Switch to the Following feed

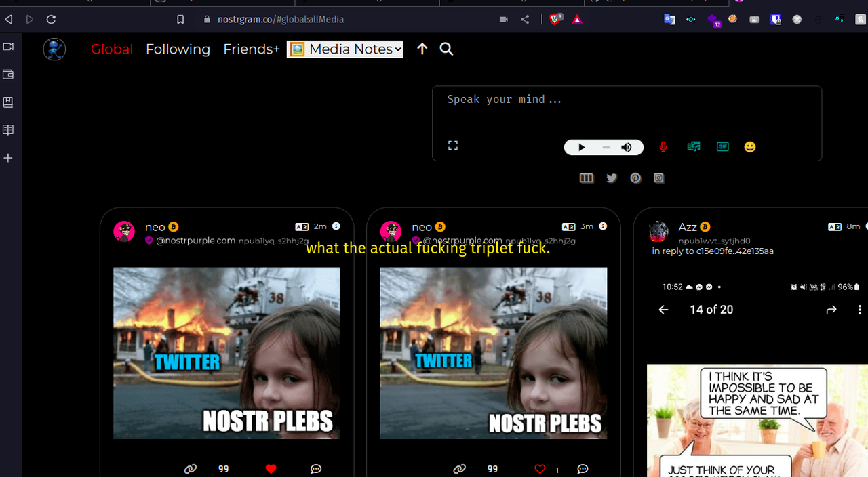[178, 49]
